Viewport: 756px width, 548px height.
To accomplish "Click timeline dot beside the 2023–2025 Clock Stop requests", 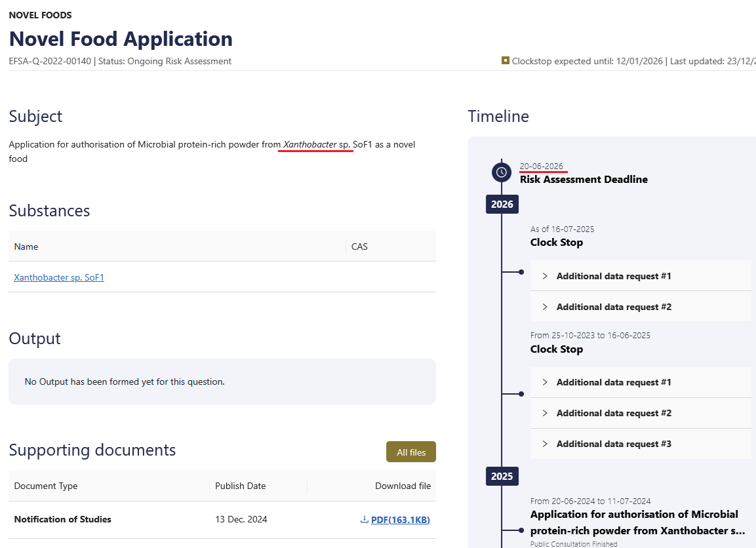I will click(521, 394).
